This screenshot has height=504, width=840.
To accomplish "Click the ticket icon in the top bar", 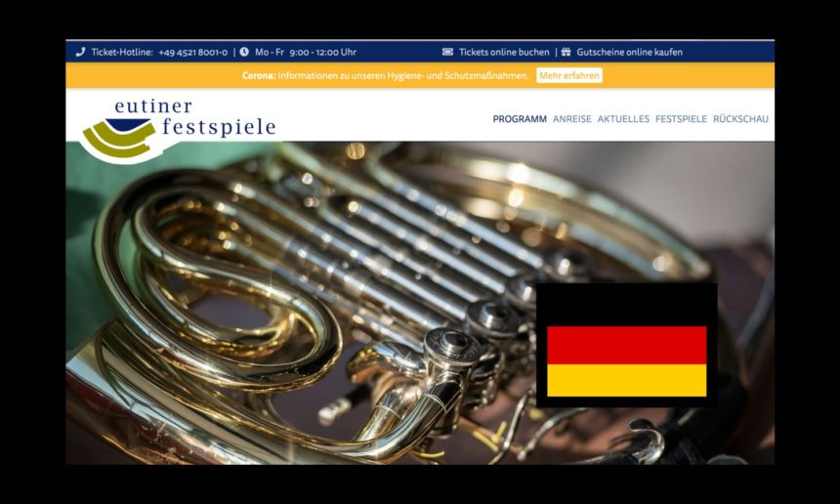I will pos(447,52).
